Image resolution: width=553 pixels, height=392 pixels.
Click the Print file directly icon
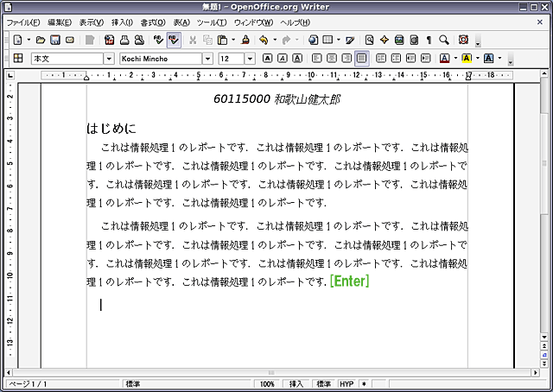pos(124,40)
